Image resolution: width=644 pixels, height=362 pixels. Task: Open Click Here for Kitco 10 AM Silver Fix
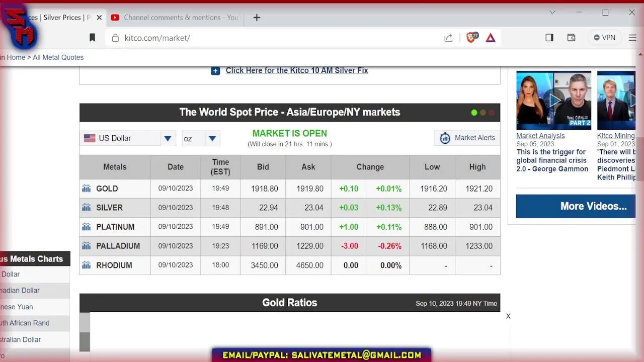297,70
